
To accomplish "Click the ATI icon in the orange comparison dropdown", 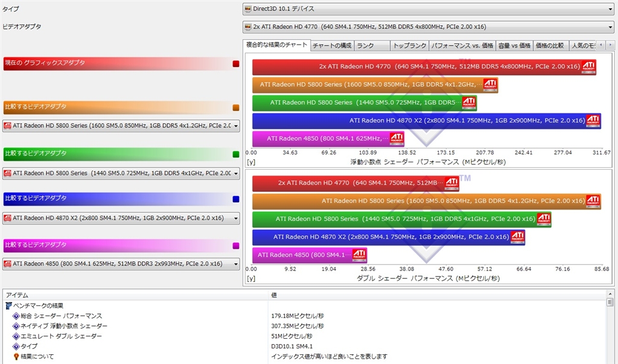I will pos(7,126).
